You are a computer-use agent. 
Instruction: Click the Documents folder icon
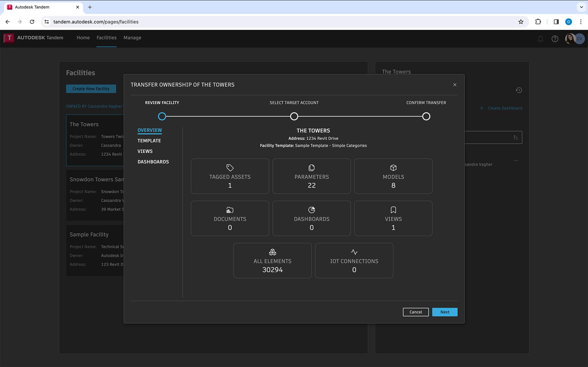230,210
